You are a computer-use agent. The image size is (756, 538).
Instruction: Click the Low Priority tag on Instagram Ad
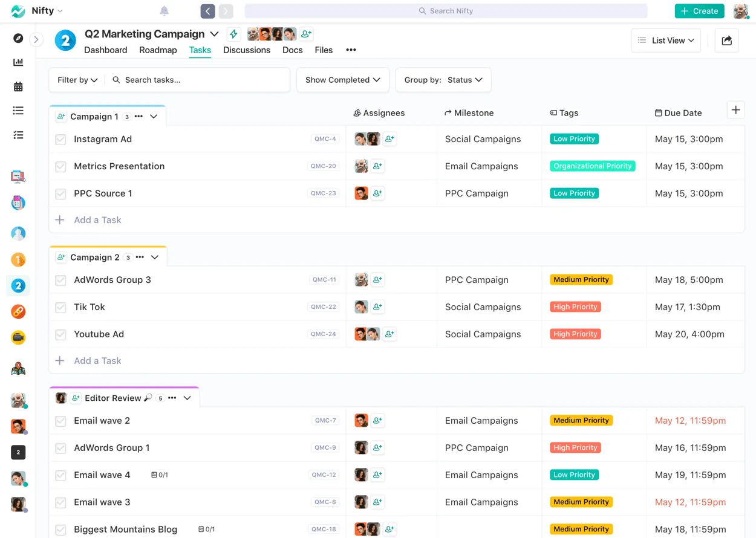pos(573,138)
